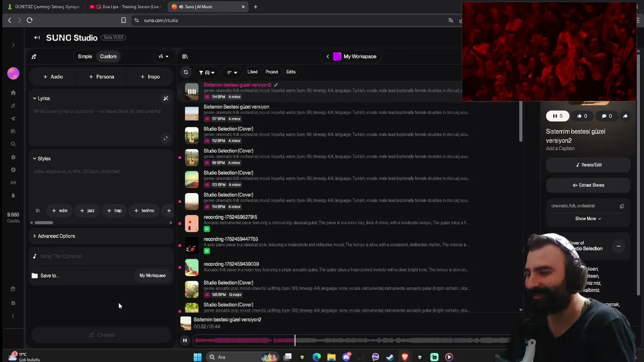Toggle the Project filter

pyautogui.click(x=272, y=72)
